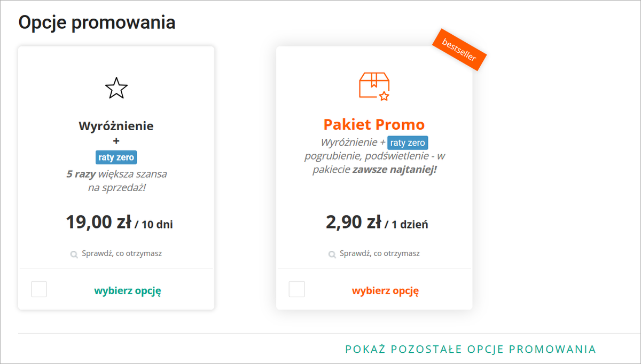Select the green wybierz opcję link
The width and height of the screenshot is (641, 364).
[x=128, y=291]
